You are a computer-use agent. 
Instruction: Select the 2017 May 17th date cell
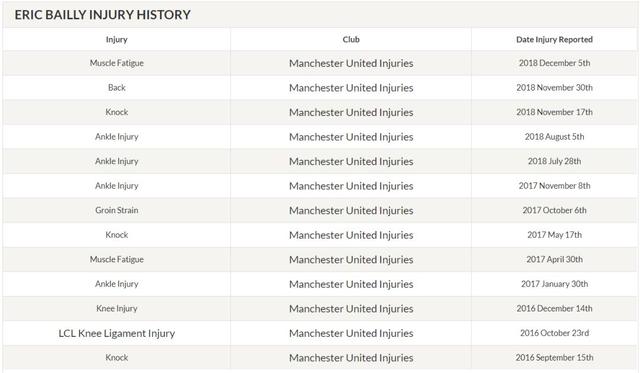click(554, 235)
